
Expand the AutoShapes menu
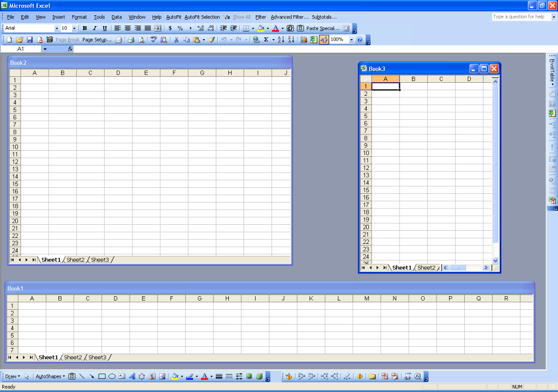(50, 376)
